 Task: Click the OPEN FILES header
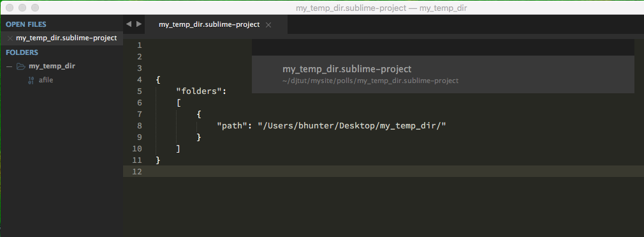pos(26,25)
